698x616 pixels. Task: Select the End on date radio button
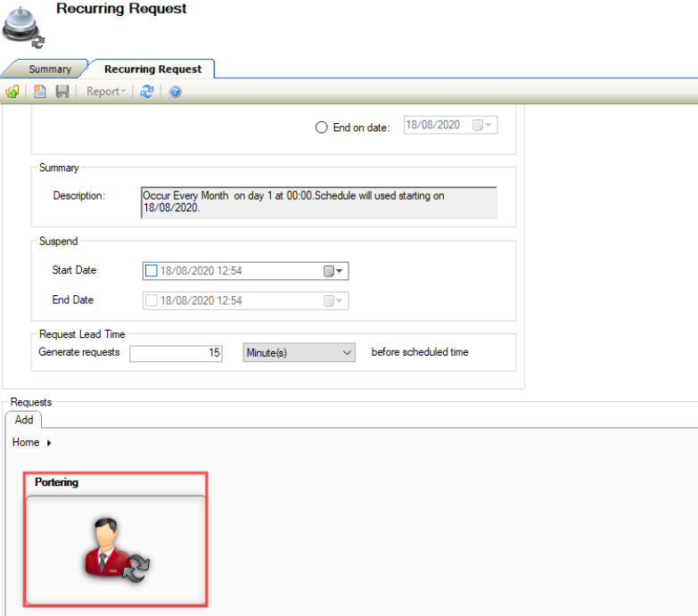[x=322, y=127]
